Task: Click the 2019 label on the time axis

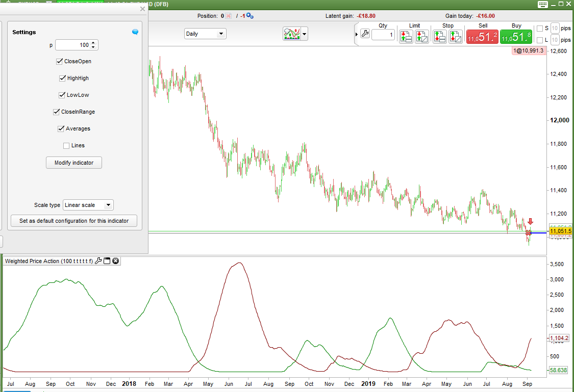Action: [x=368, y=384]
